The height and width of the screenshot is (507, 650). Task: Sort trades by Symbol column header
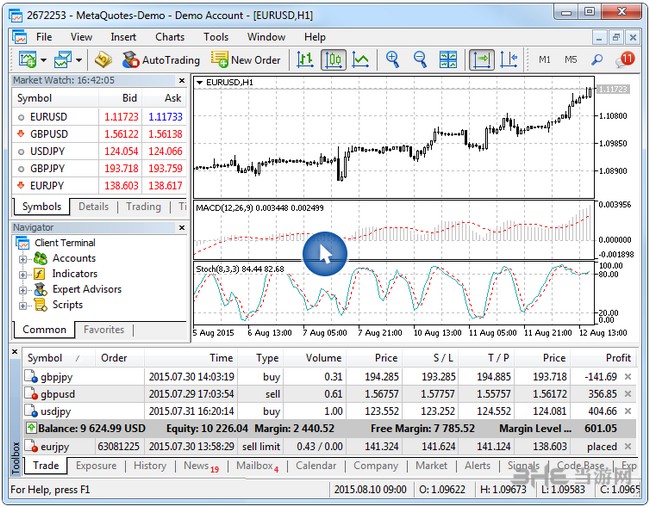coord(58,358)
